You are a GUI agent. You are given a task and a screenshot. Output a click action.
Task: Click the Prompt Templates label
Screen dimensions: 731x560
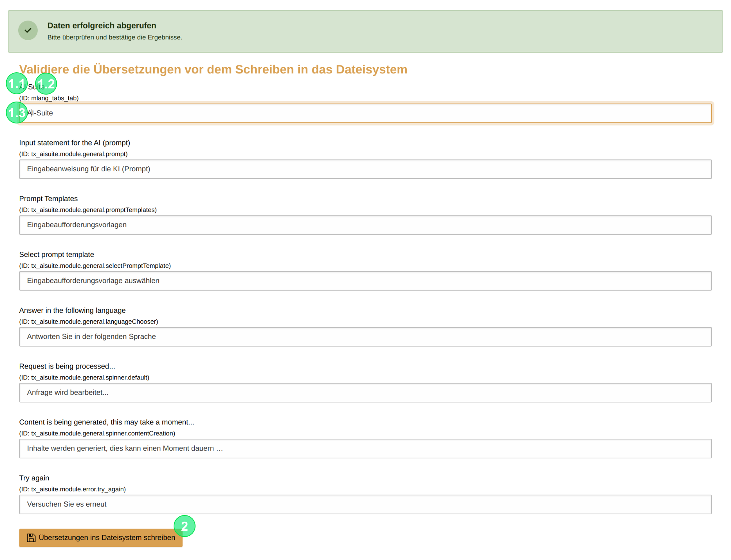[49, 199]
